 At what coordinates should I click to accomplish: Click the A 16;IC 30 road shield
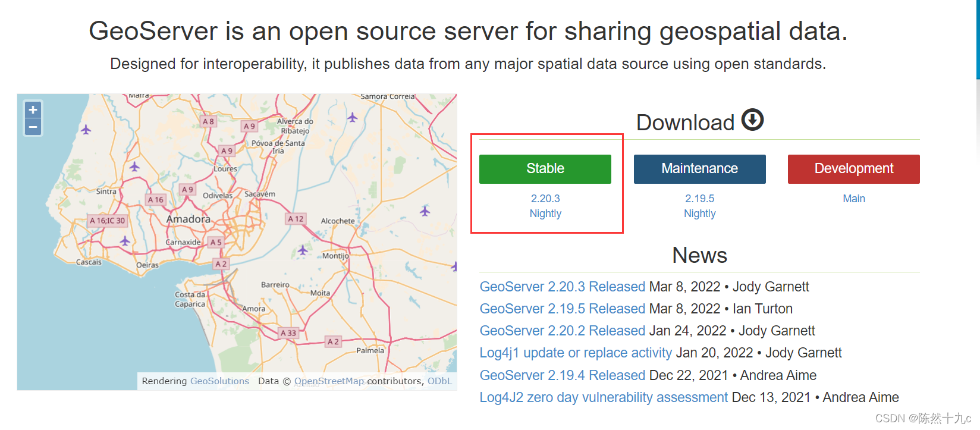(108, 221)
